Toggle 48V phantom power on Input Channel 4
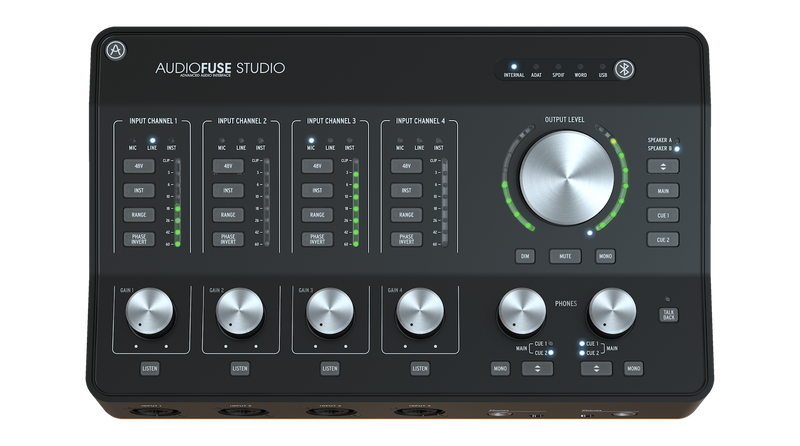Viewport: 800px width, 446px height. pos(407,166)
